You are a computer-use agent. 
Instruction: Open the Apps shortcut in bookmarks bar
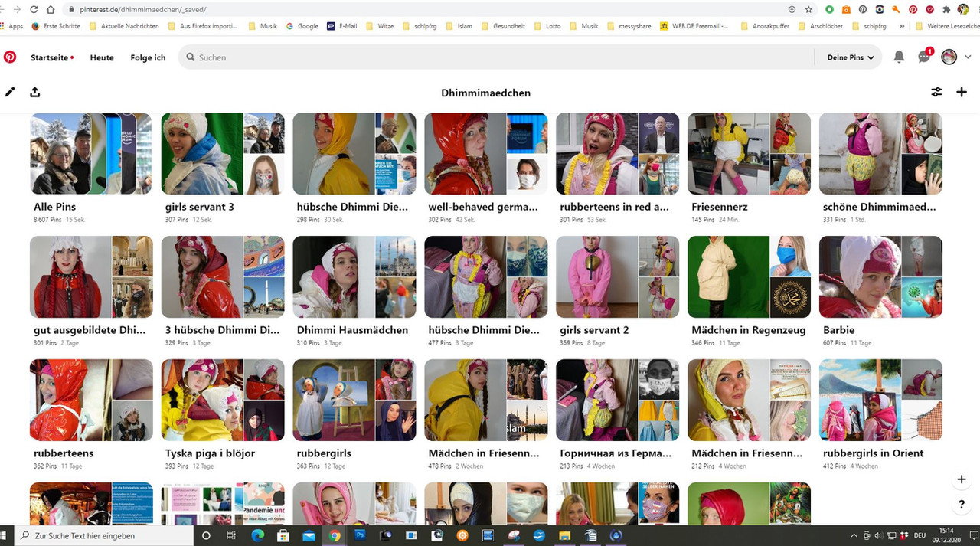12,26
